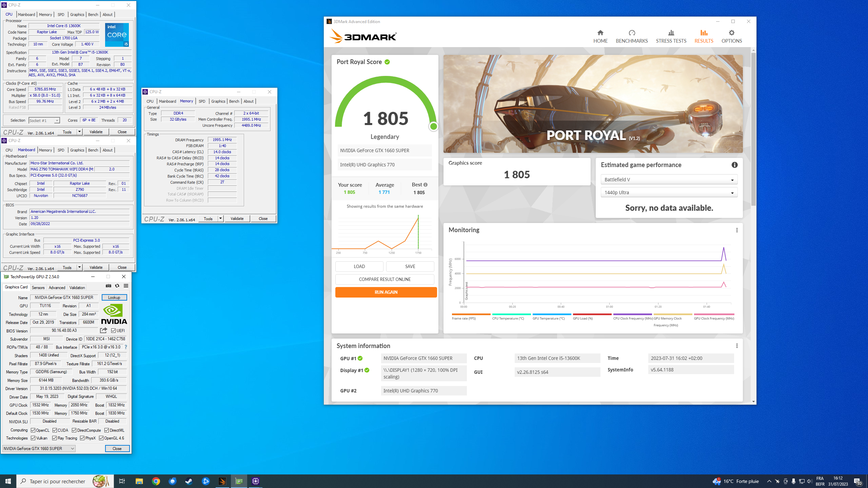Take a GPU-Z screenshot with camera icon
Image resolution: width=868 pixels, height=488 pixels.
point(108,286)
